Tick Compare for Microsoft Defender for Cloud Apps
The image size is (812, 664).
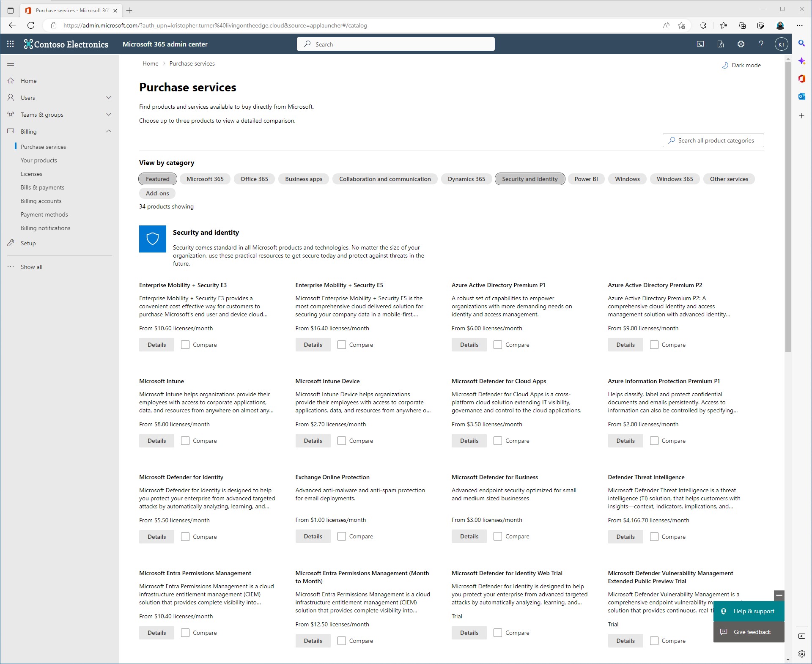498,441
